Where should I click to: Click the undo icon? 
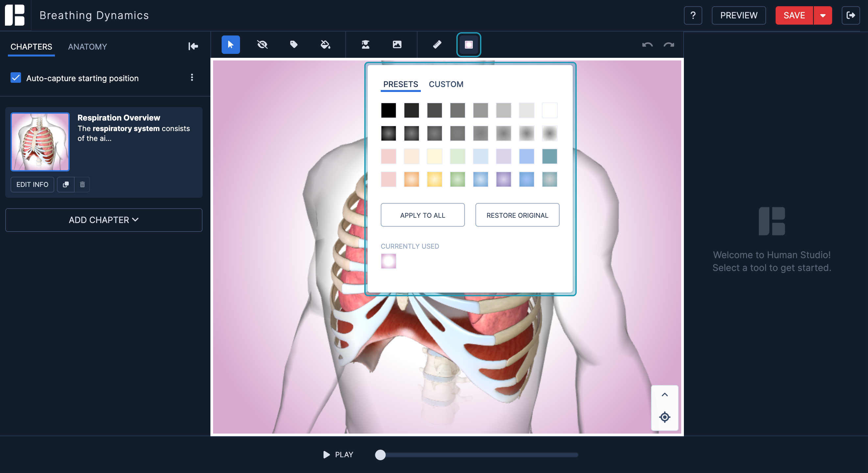point(647,45)
